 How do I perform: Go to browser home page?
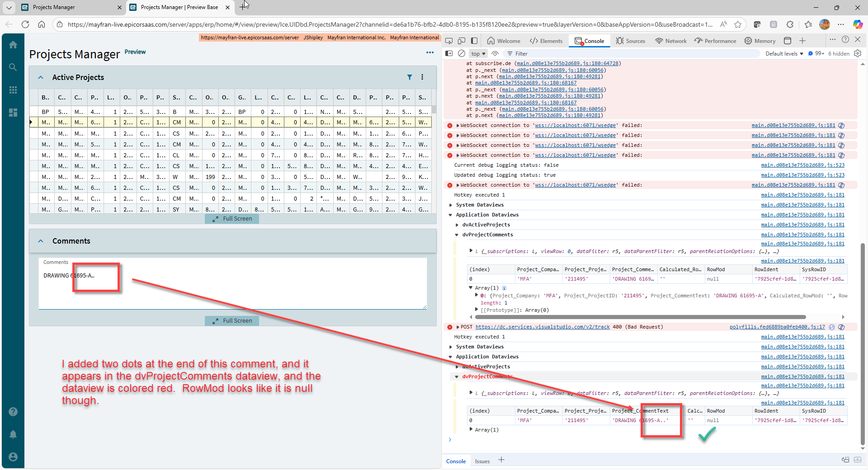[x=42, y=24]
